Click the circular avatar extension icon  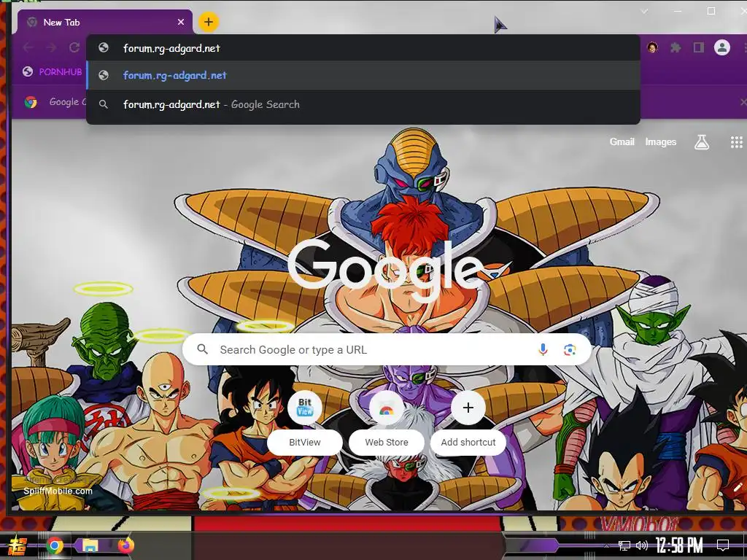(x=652, y=47)
